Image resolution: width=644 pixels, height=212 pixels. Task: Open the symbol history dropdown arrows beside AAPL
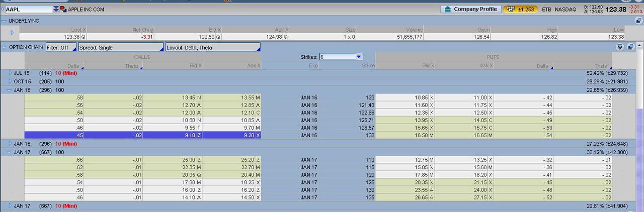[56, 9]
